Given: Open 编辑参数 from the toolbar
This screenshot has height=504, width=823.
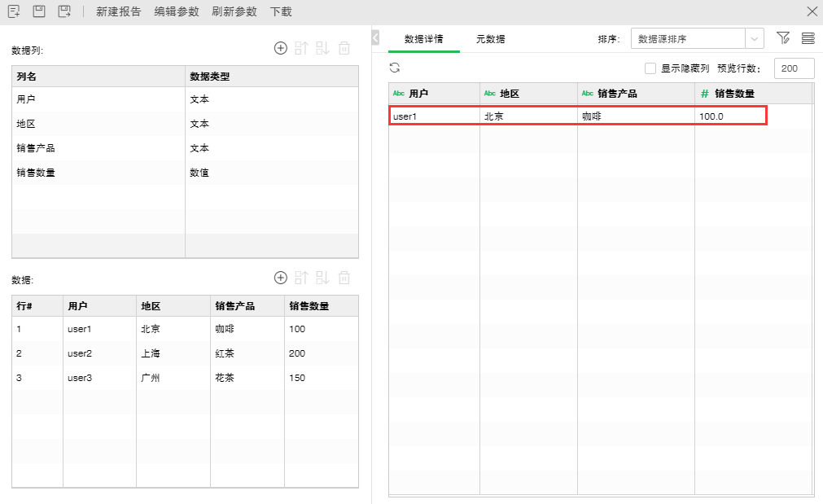Looking at the screenshot, I should click(176, 11).
